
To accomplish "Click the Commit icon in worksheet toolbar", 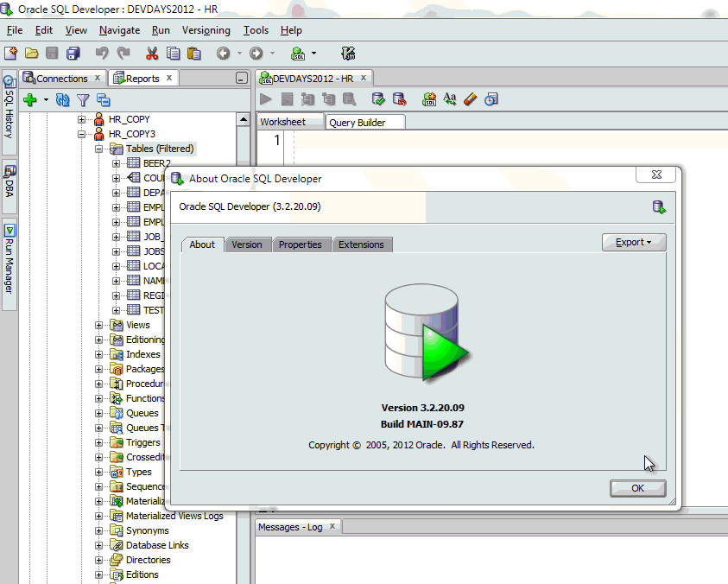I will click(378, 100).
